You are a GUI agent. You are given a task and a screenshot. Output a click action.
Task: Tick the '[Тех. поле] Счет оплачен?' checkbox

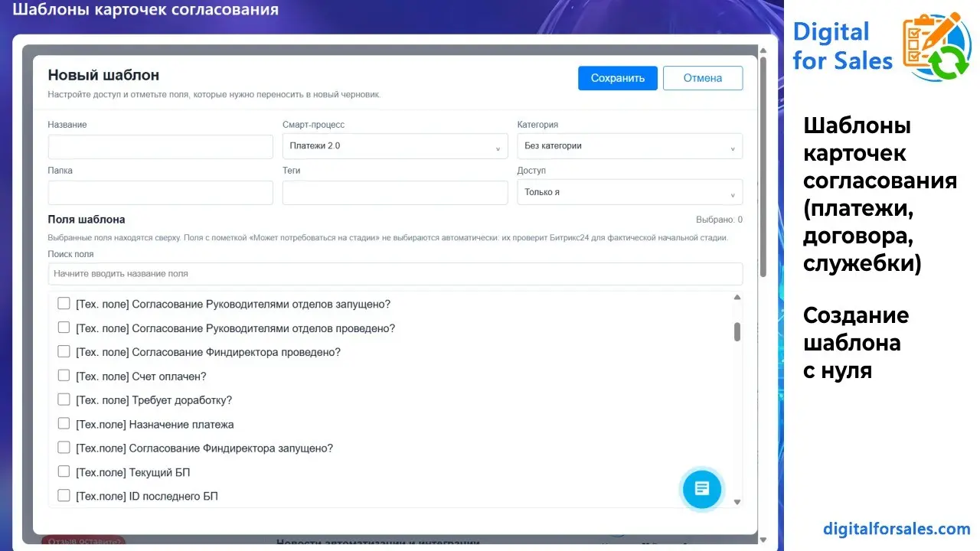[64, 376]
